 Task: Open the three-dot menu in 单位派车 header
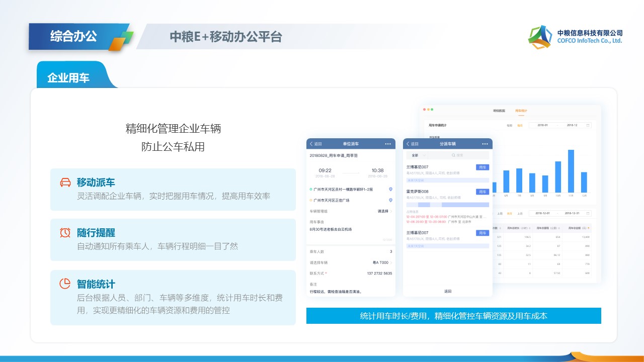point(388,144)
